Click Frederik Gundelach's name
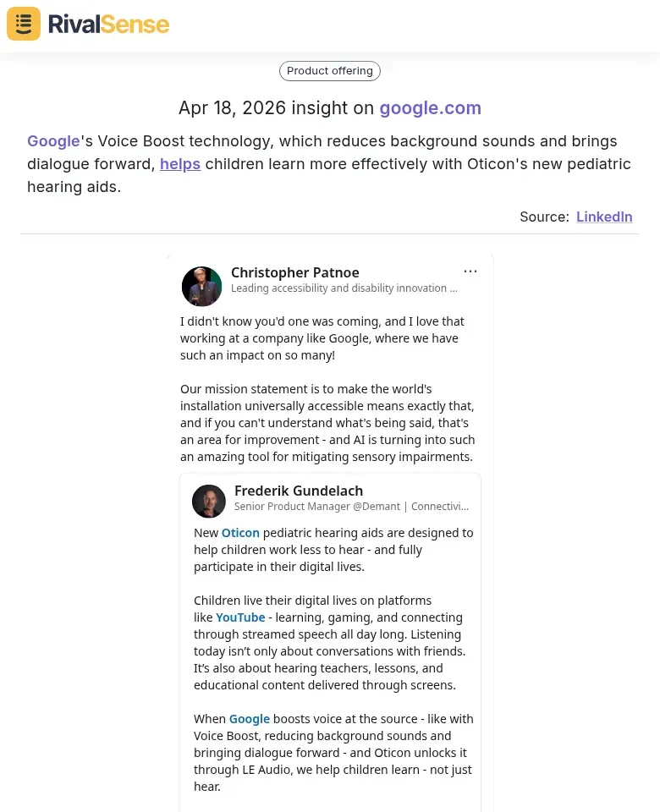 (x=299, y=491)
